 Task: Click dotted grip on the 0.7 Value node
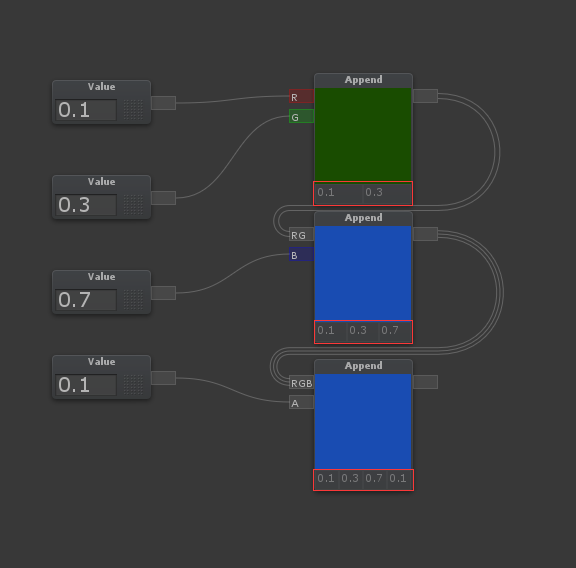coord(133,300)
